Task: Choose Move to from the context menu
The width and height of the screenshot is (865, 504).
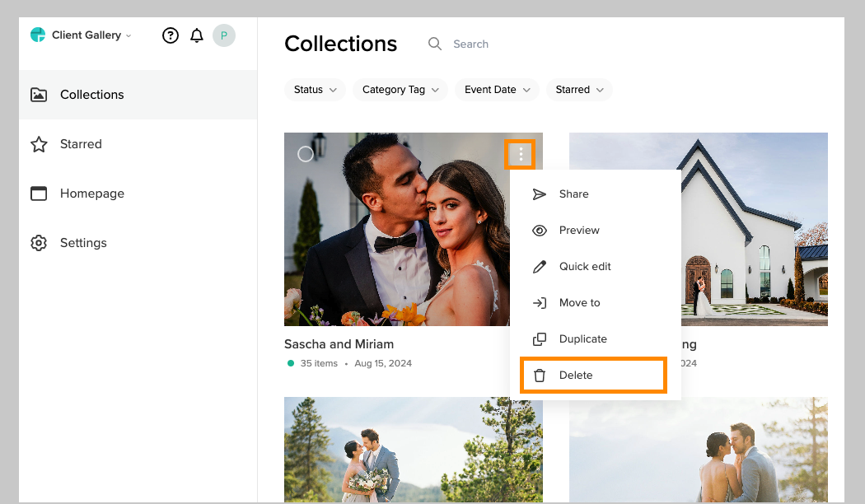Action: coord(596,303)
